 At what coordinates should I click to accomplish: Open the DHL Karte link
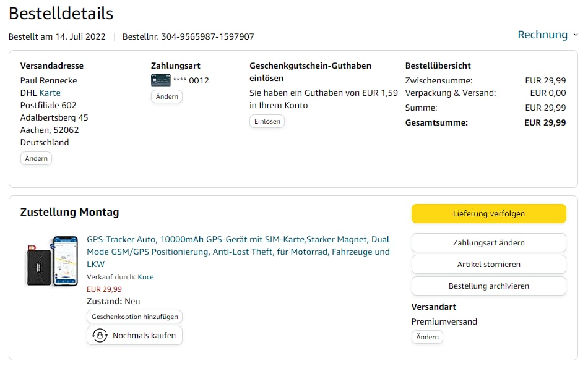(x=50, y=93)
